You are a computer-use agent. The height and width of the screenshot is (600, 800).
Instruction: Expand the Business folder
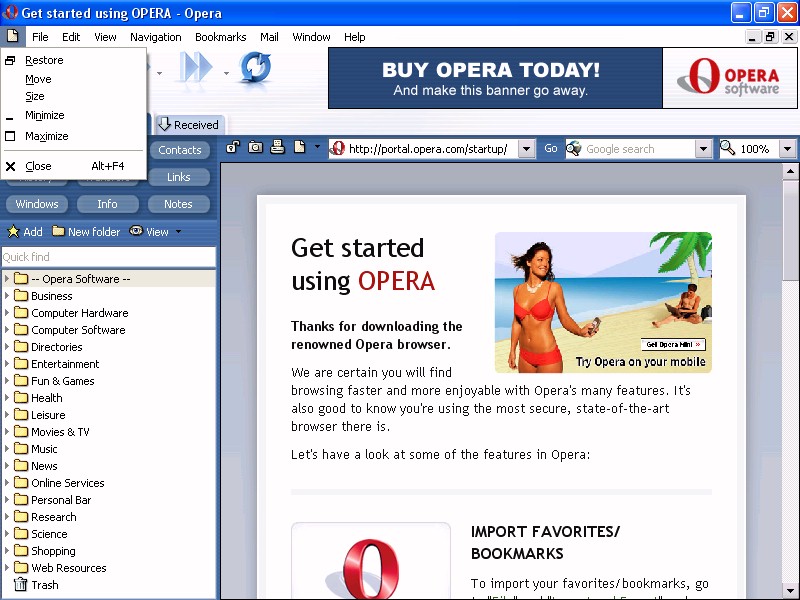(x=7, y=295)
